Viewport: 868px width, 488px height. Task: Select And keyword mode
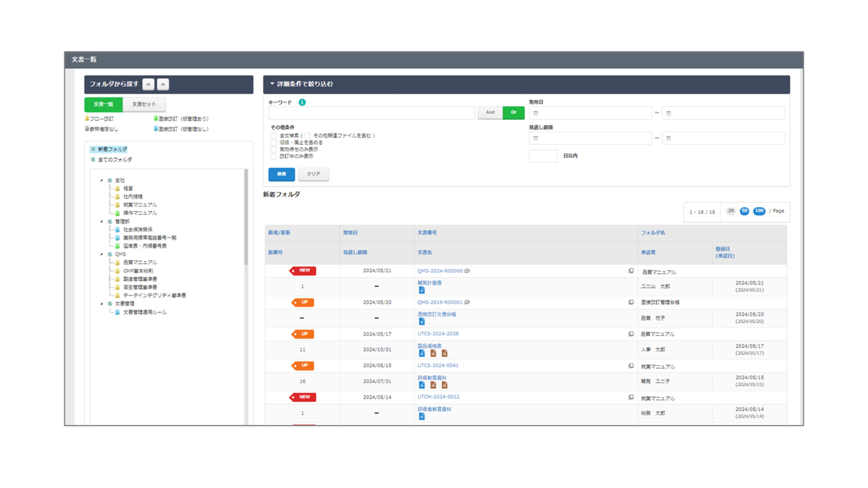tap(490, 113)
